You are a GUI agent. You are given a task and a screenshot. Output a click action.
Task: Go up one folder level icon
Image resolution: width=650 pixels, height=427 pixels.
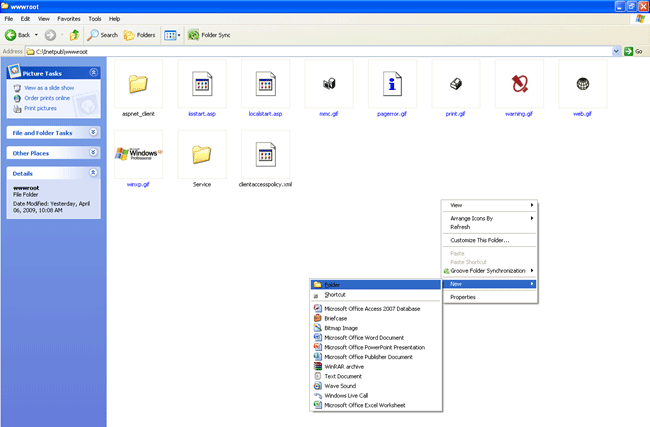coord(74,35)
